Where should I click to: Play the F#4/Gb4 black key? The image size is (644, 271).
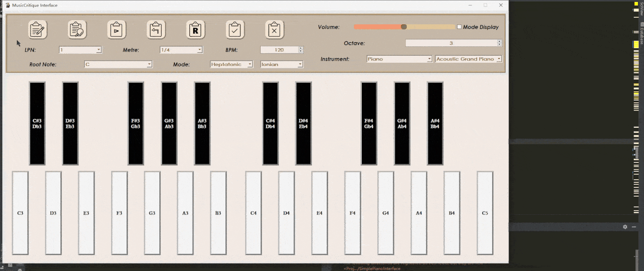(369, 124)
